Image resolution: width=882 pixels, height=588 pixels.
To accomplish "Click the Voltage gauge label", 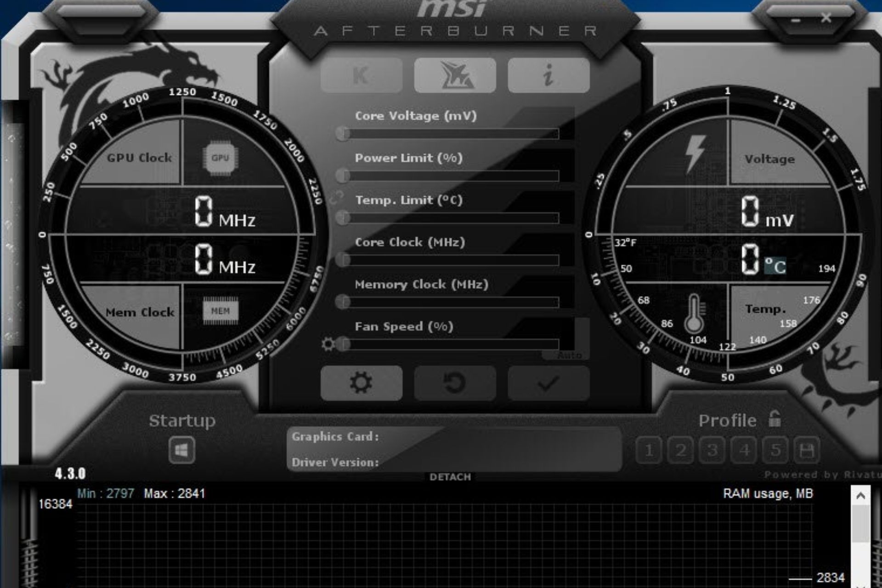I will coord(770,159).
